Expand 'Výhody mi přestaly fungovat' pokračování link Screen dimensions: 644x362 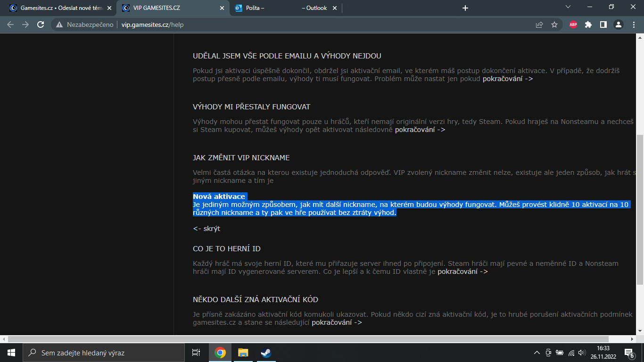[x=420, y=130]
